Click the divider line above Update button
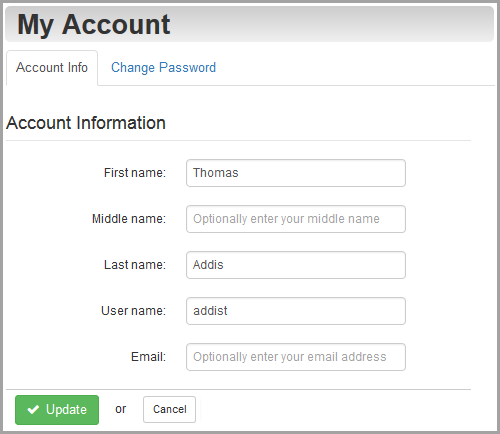The height and width of the screenshot is (434, 500). pyautogui.click(x=238, y=389)
